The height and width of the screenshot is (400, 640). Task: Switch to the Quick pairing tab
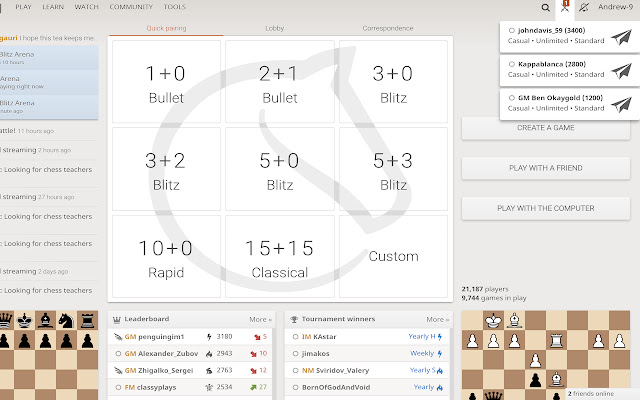(x=166, y=28)
